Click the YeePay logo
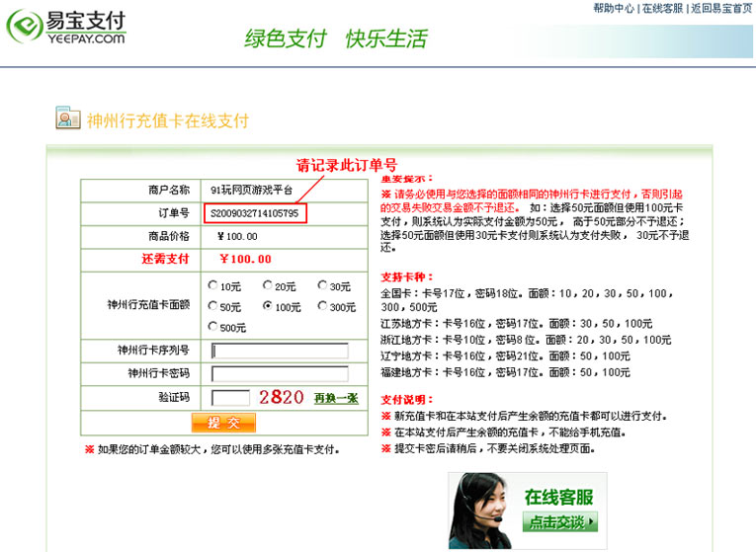Image resolution: width=756 pixels, height=552 pixels. (x=66, y=27)
